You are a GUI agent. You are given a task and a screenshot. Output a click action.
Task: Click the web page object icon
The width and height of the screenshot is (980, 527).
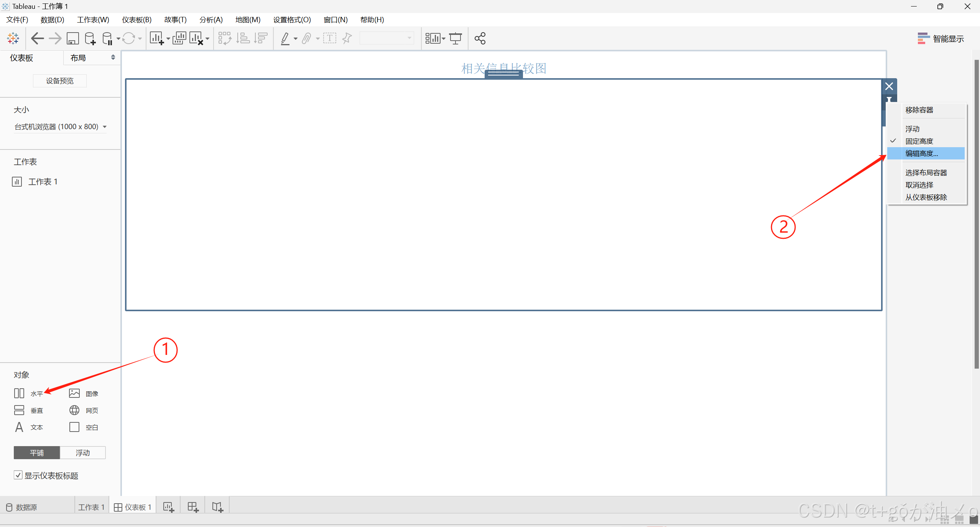point(74,410)
